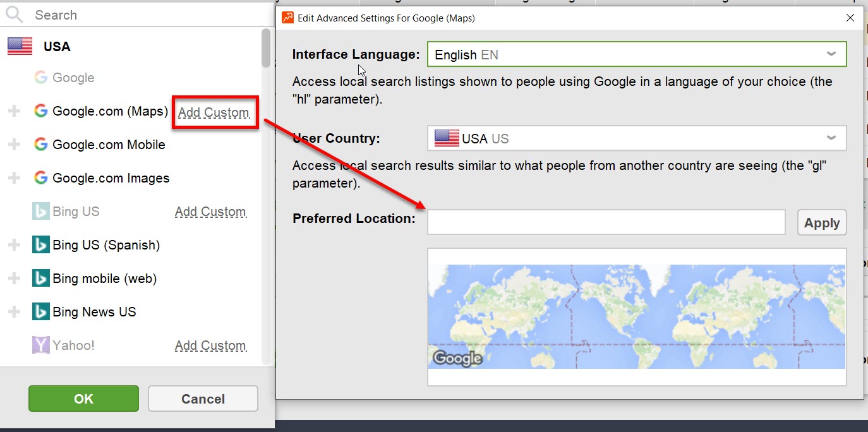
Task: Click greyed Bing US logo icon
Action: pos(41,212)
